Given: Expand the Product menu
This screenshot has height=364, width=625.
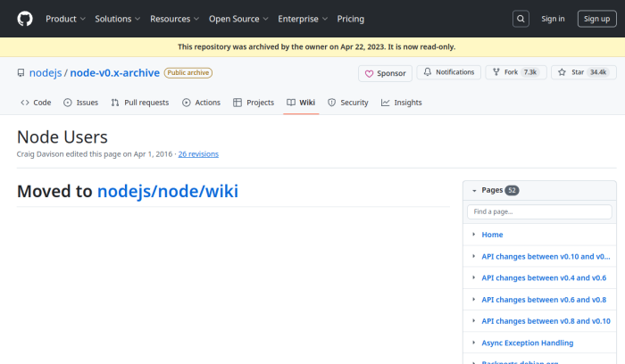Looking at the screenshot, I should pos(65,19).
